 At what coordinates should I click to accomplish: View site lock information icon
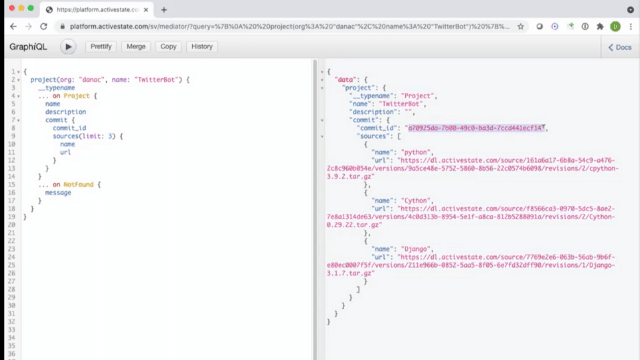(x=62, y=27)
